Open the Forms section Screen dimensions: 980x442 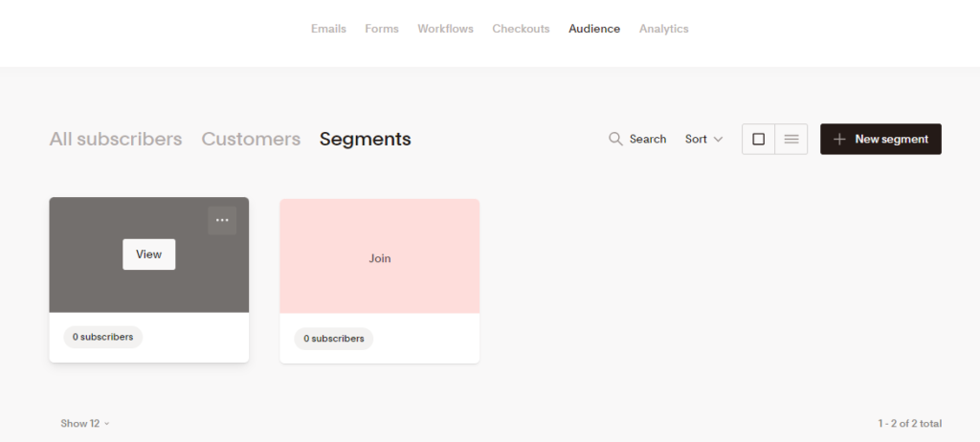(382, 29)
